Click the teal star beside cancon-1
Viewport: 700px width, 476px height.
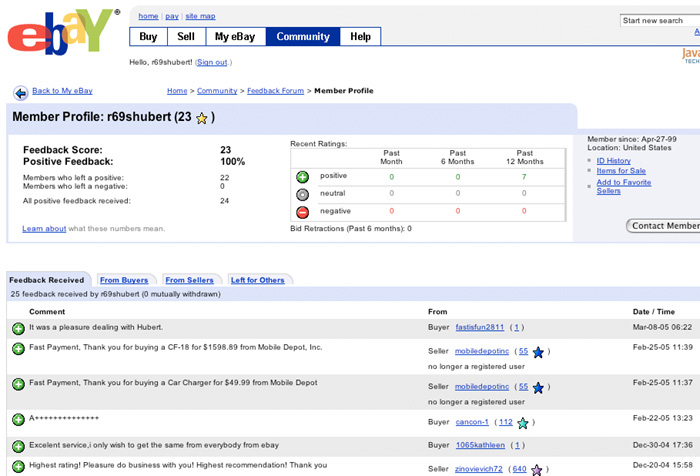point(523,423)
